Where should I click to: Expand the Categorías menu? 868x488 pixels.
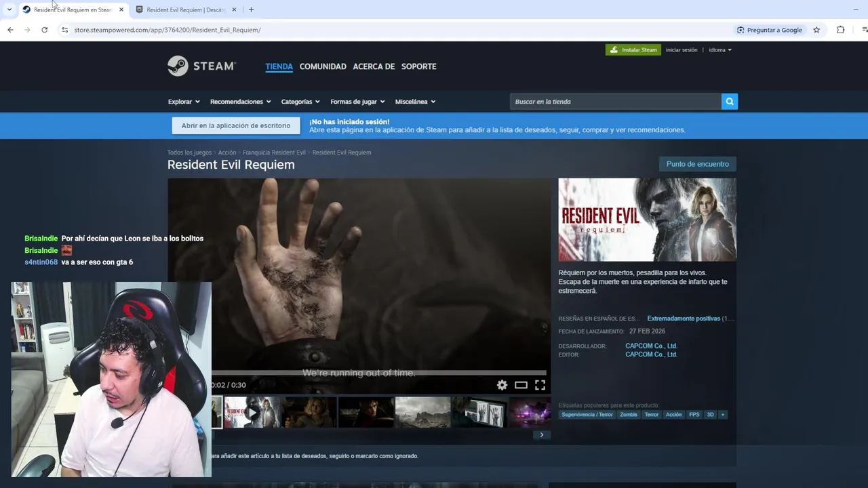[300, 102]
